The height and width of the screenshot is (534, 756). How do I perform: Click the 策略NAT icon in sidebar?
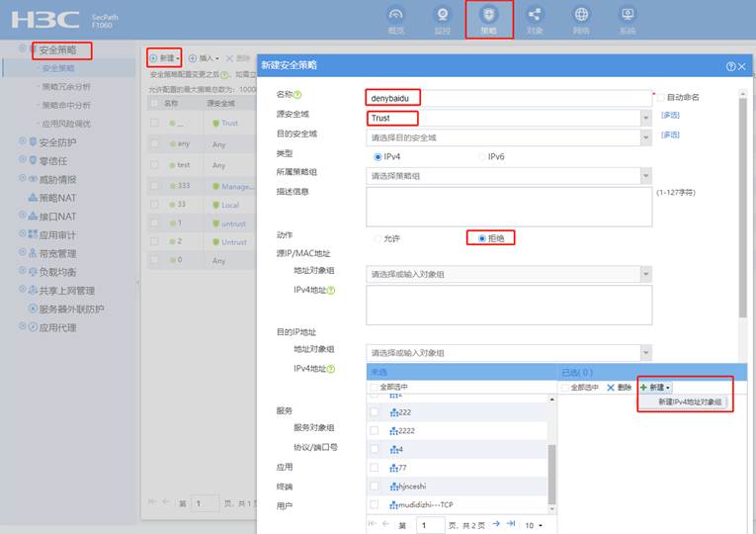coord(33,198)
